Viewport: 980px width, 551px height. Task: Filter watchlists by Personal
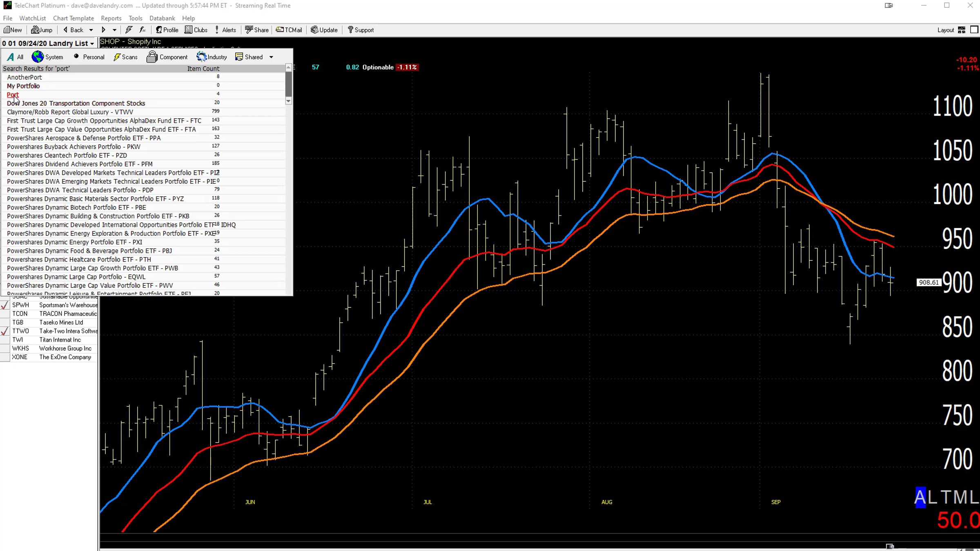pos(89,57)
